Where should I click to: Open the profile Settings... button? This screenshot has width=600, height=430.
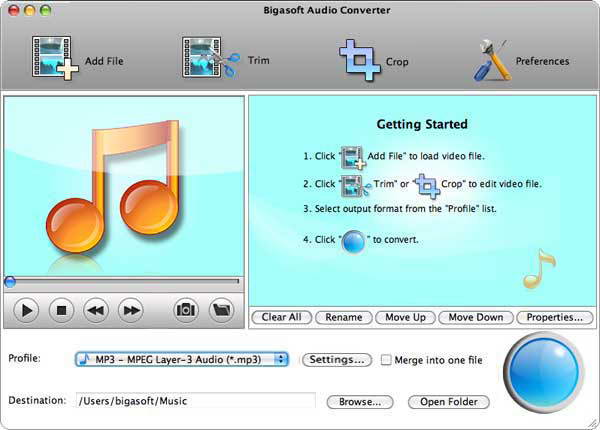pos(337,360)
